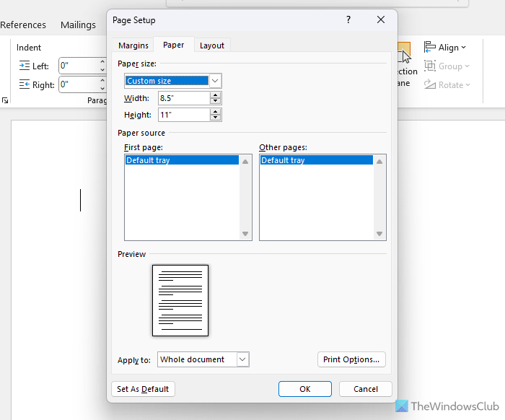Increase Height with up stepper arrow
Image resolution: width=505 pixels, height=420 pixels.
click(215, 112)
